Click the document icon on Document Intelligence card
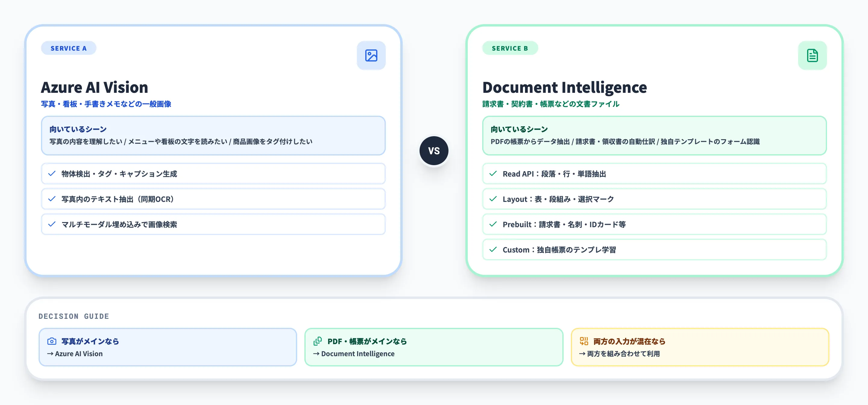Screen dimensions: 868x405 tap(813, 55)
